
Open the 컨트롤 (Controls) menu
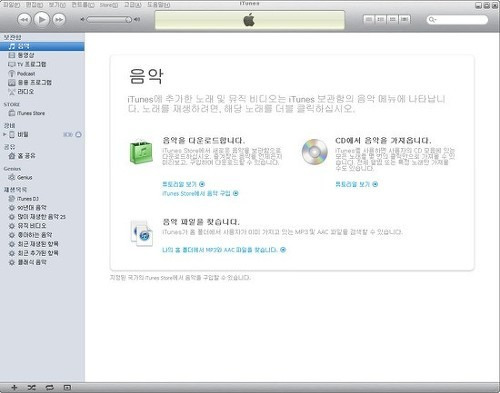[83, 5]
